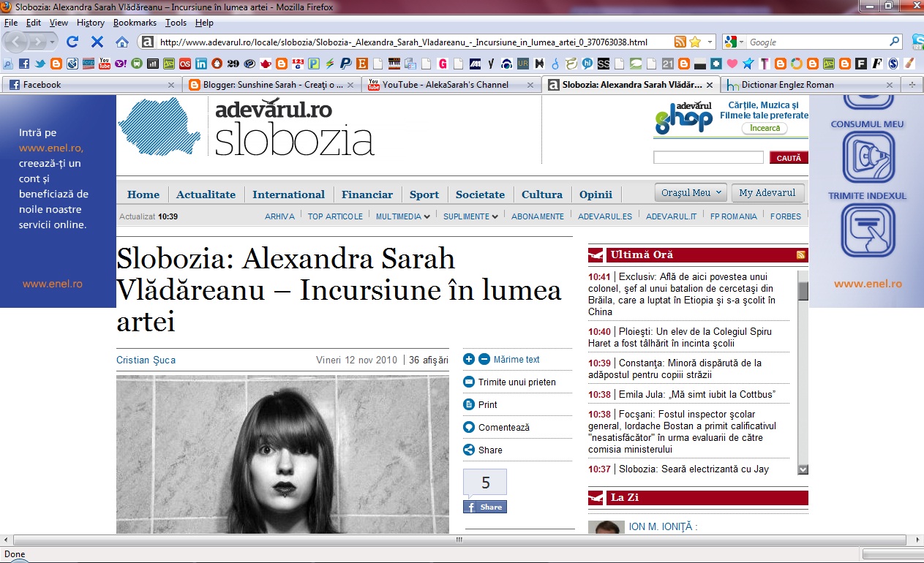The height and width of the screenshot is (563, 924).
Task: Open the FORBES link
Action: (x=786, y=216)
